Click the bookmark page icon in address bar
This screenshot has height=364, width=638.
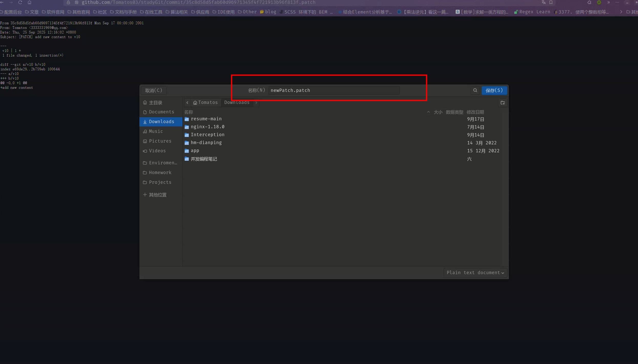pyautogui.click(x=551, y=2)
